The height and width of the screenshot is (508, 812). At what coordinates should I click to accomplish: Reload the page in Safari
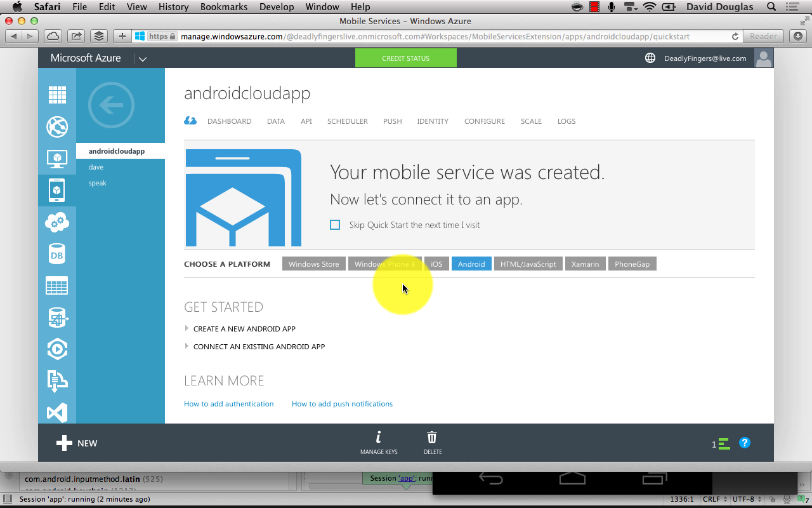(x=735, y=36)
